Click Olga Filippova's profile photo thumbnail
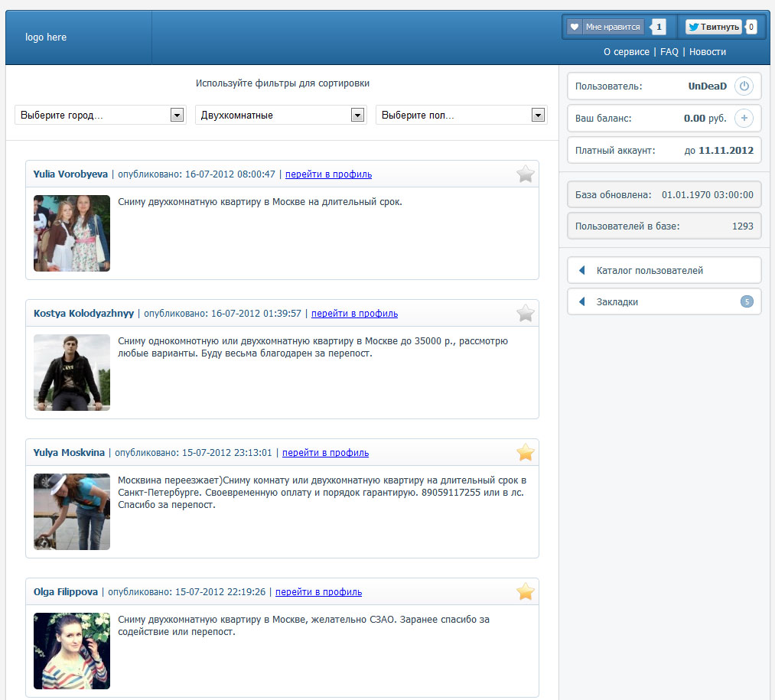The height and width of the screenshot is (700, 775). (x=72, y=651)
